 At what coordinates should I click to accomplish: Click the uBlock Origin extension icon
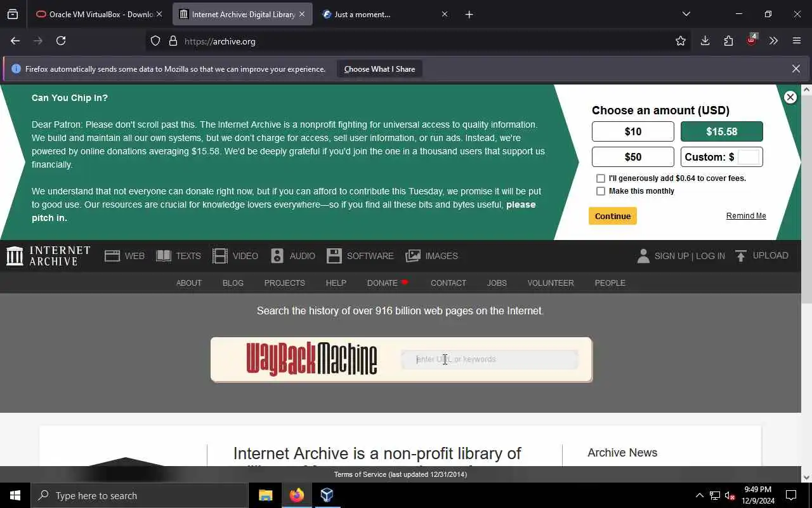click(x=752, y=40)
